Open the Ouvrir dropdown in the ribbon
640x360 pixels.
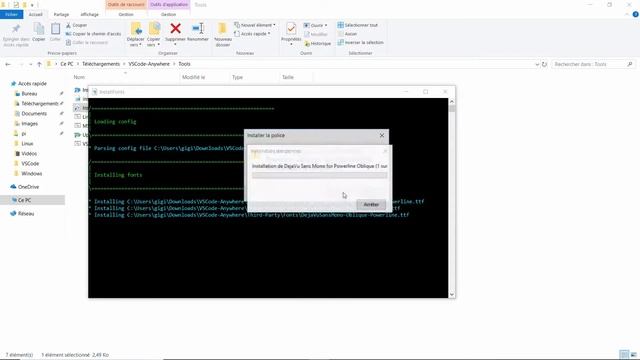[316, 25]
